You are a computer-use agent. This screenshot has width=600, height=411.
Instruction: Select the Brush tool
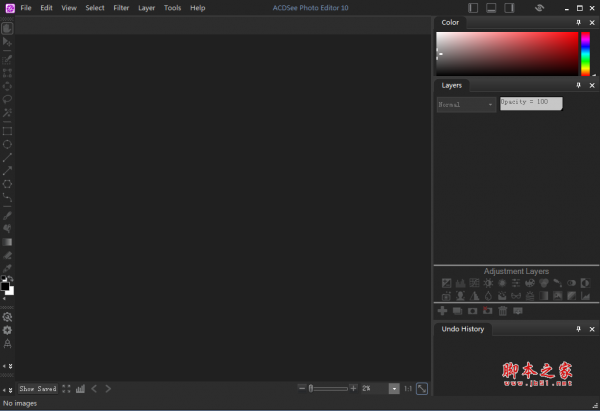[x=7, y=216]
